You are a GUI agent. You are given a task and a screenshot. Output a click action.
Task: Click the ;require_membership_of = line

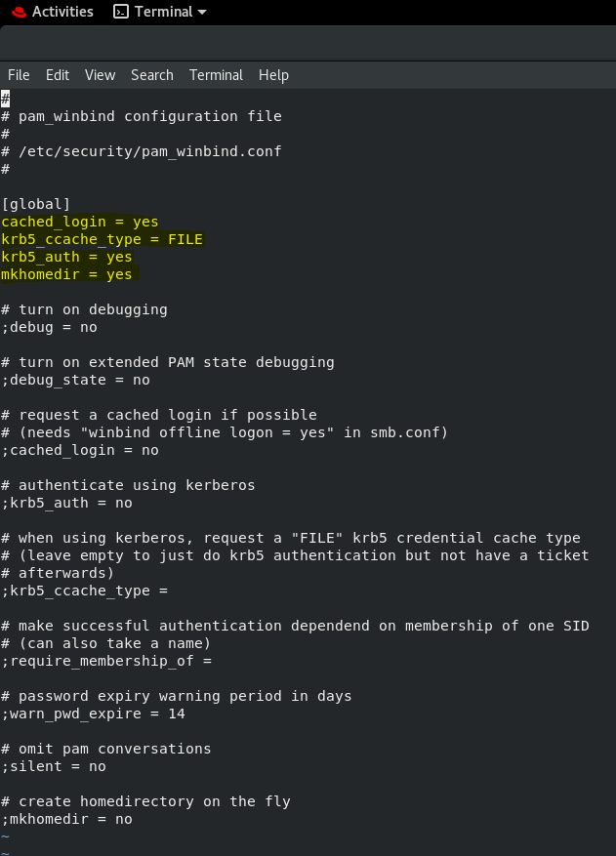coord(106,661)
